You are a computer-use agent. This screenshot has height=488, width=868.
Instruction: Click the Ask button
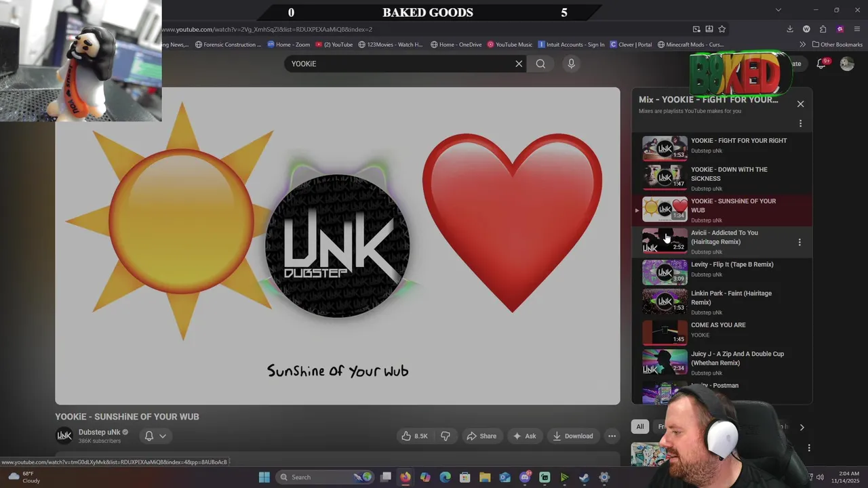(524, 436)
